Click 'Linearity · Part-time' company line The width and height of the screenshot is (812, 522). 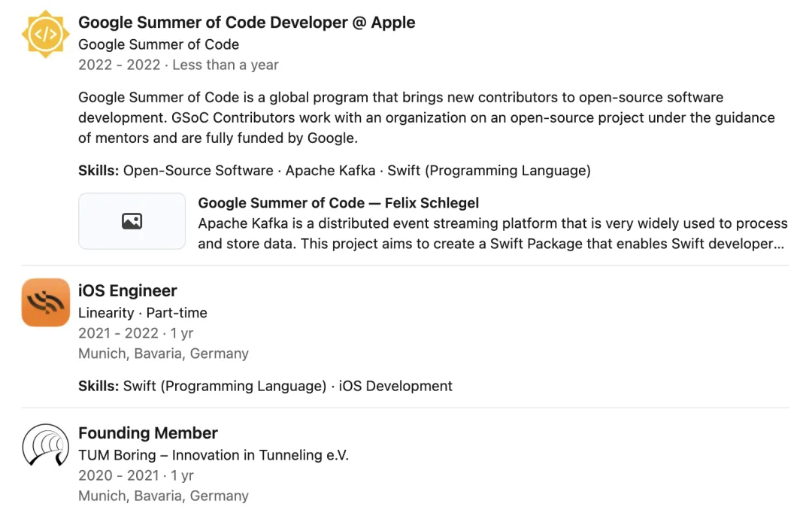143,313
